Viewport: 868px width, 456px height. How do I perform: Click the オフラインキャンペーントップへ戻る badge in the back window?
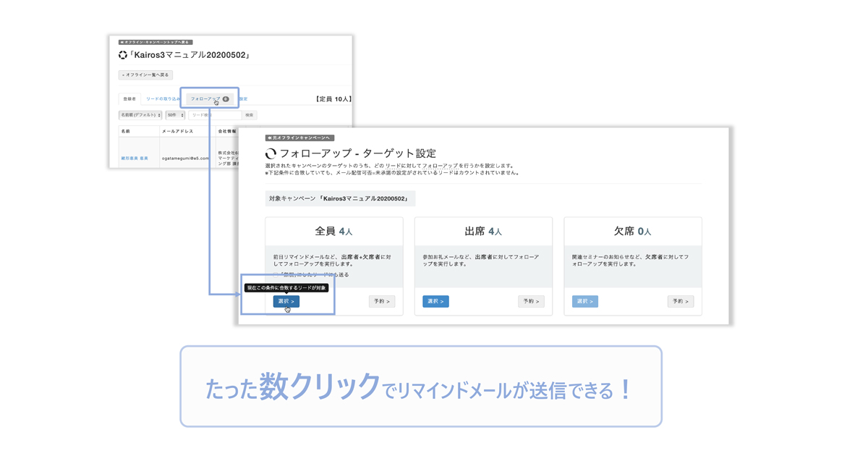pos(156,42)
